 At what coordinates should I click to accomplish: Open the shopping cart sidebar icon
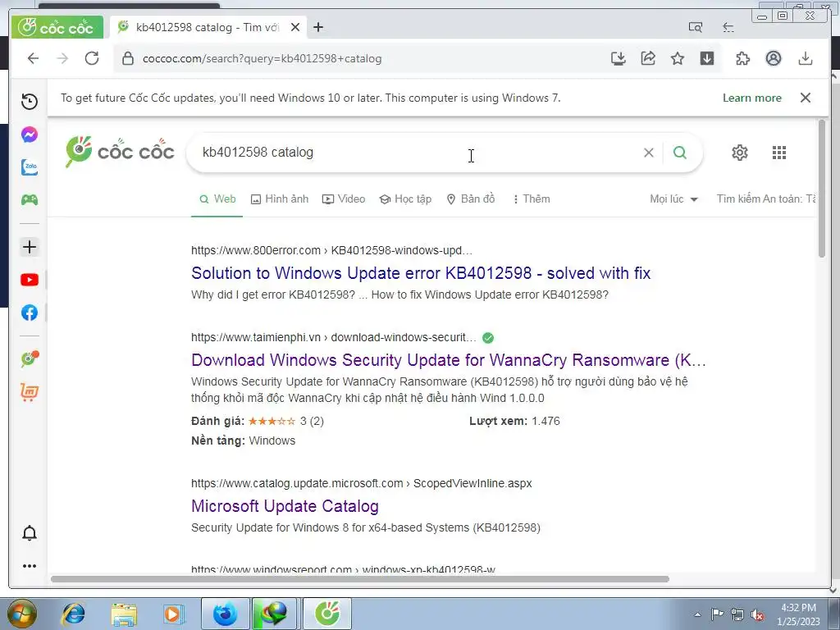[30, 392]
